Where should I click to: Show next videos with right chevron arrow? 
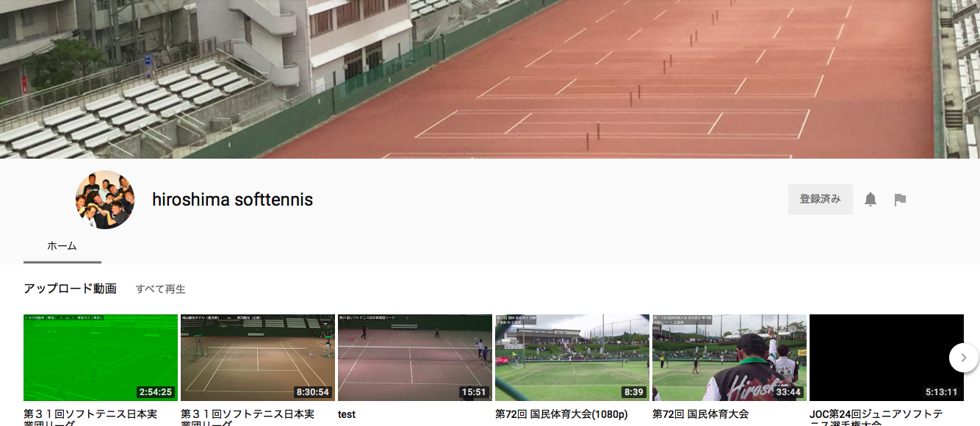coord(963,358)
